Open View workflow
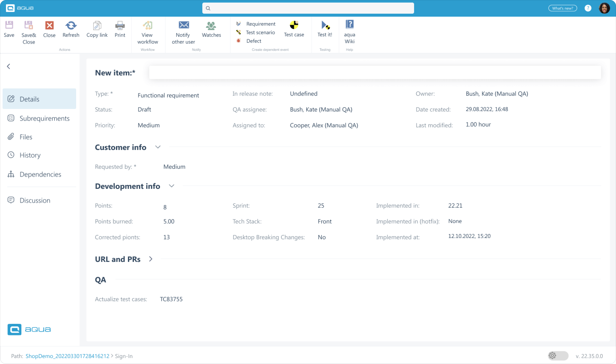Screen dimensions: 616x364 pyautogui.click(x=147, y=32)
